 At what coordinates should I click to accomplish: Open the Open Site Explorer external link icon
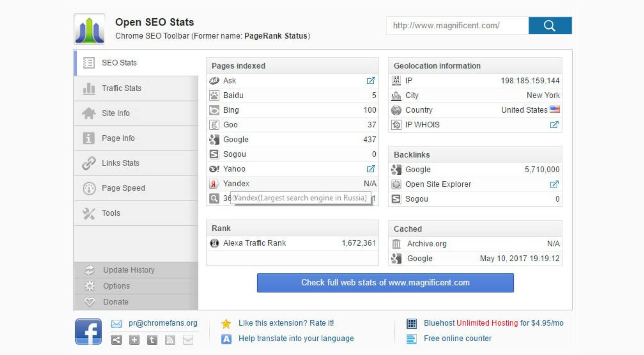coord(554,184)
